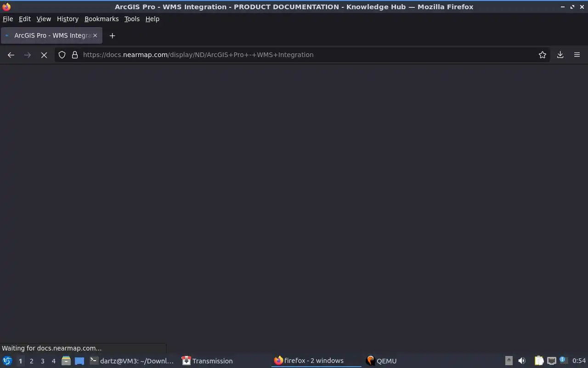Go back to the previous page

click(x=11, y=55)
